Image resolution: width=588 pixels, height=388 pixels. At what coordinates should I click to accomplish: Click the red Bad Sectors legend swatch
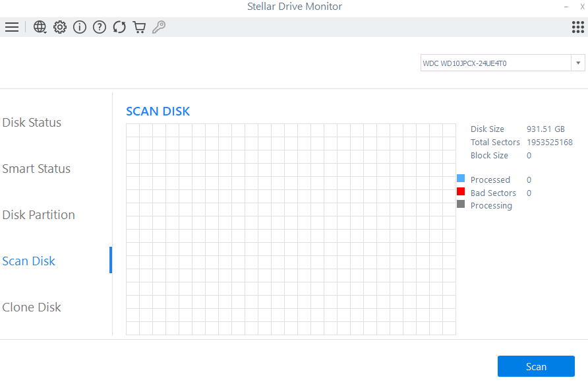(461, 191)
